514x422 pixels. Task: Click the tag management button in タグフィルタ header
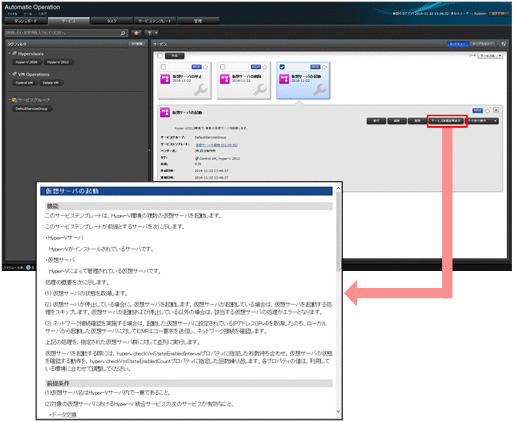pos(136,44)
